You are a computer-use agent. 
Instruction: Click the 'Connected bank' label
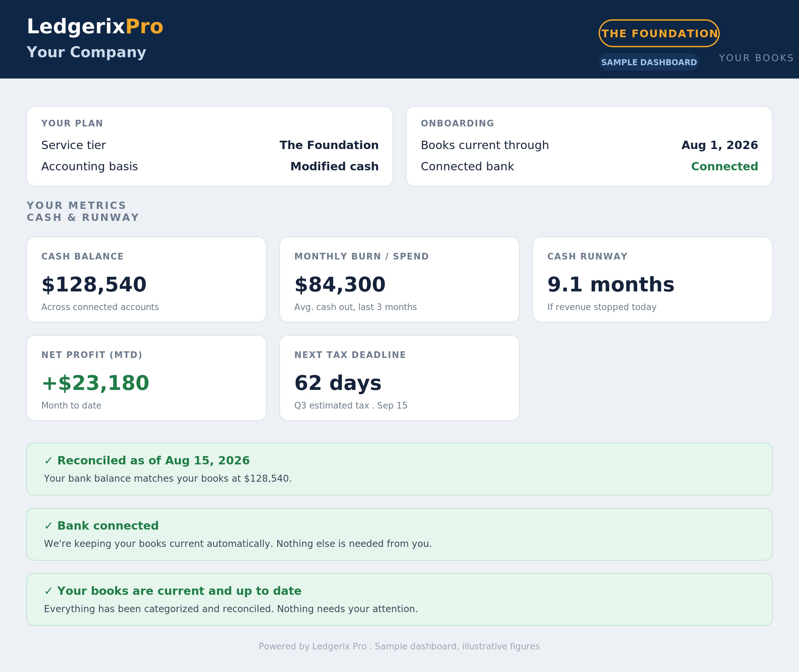point(467,166)
